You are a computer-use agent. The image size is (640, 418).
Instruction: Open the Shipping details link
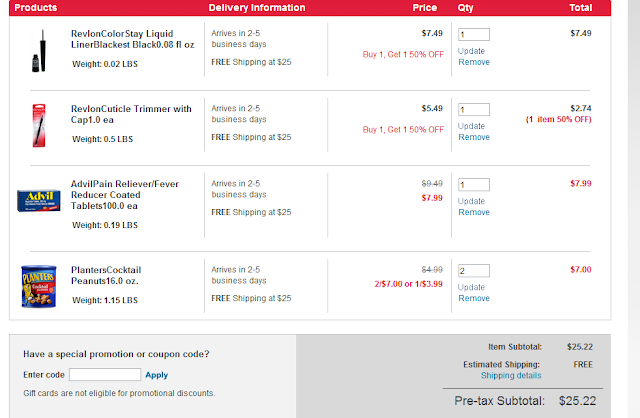pyautogui.click(x=511, y=376)
